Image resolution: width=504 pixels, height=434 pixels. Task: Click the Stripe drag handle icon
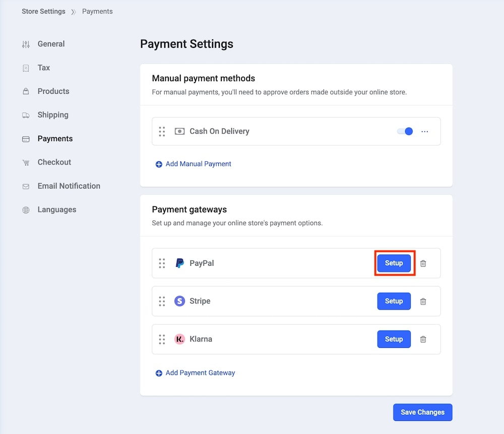pyautogui.click(x=162, y=301)
